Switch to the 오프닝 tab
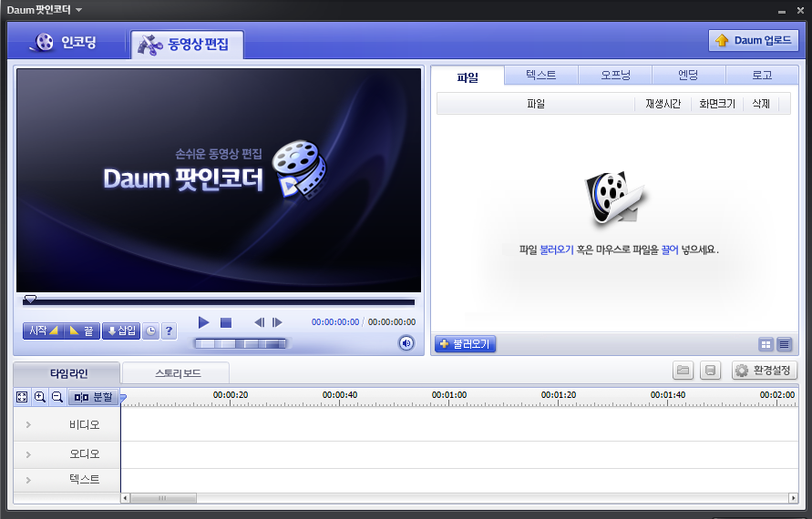This screenshot has height=519, width=812. tap(615, 75)
